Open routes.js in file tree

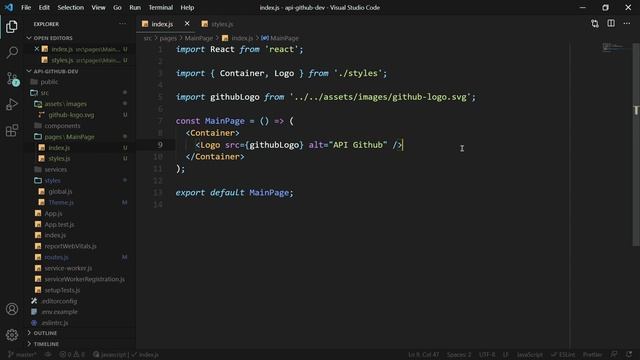[56, 257]
